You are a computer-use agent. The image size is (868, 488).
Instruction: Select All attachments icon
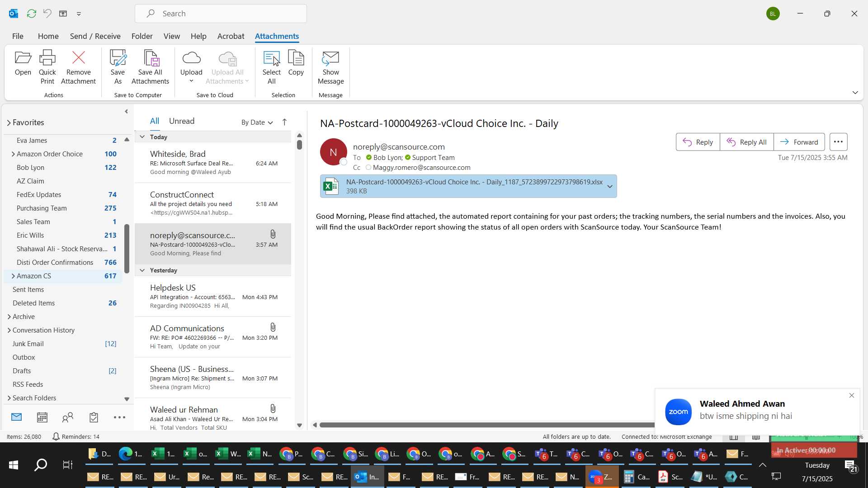tap(271, 67)
